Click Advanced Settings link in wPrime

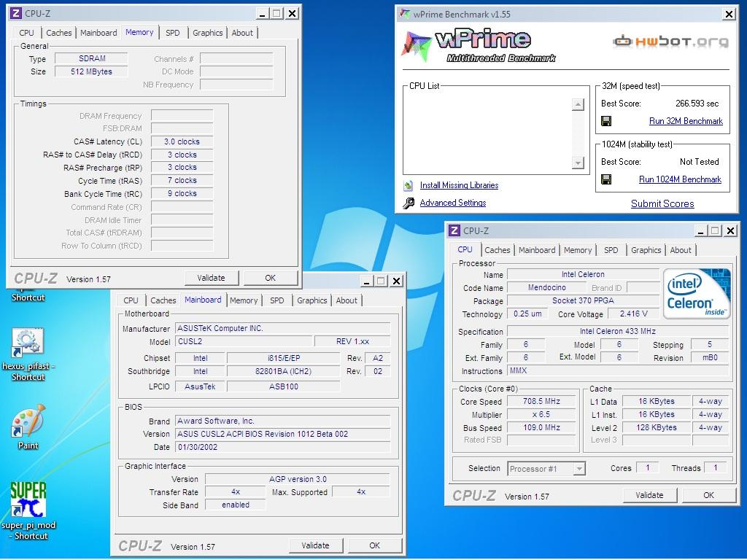point(452,203)
